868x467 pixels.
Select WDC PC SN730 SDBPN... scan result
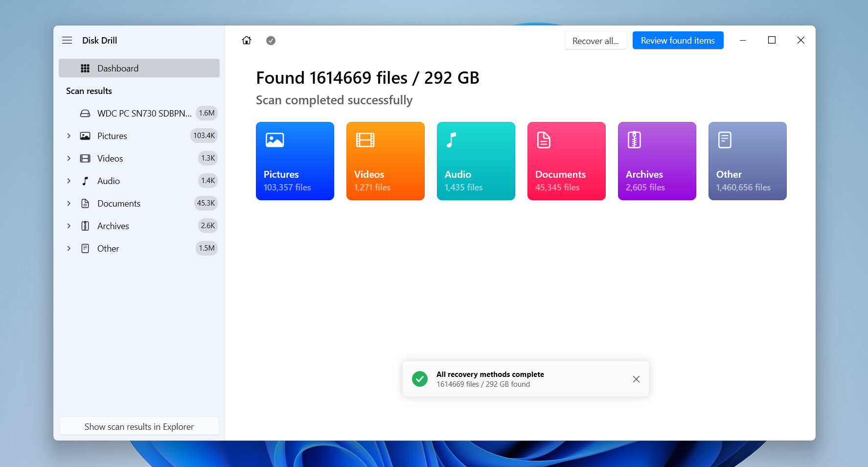(139, 113)
